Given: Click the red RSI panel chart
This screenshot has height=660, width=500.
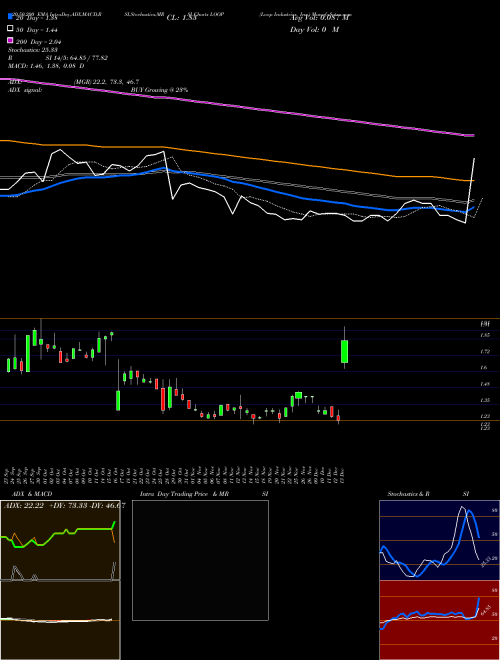Looking at the screenshot, I should [439, 620].
